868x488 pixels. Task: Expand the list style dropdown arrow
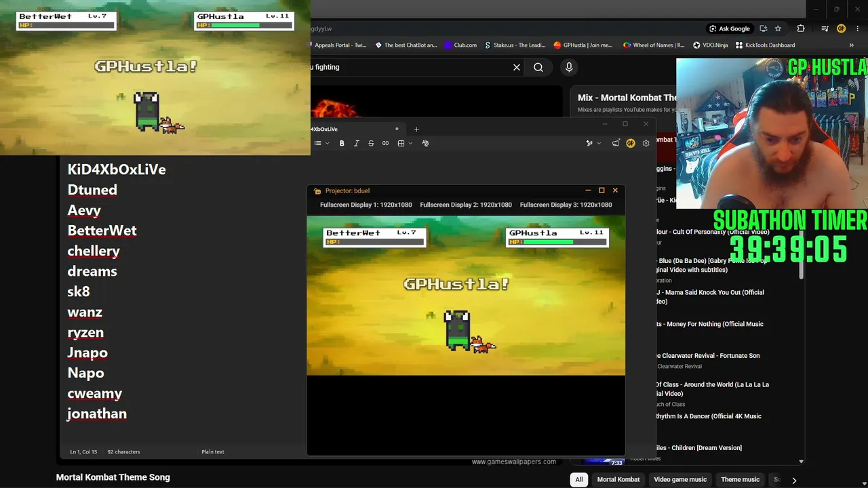coord(327,143)
